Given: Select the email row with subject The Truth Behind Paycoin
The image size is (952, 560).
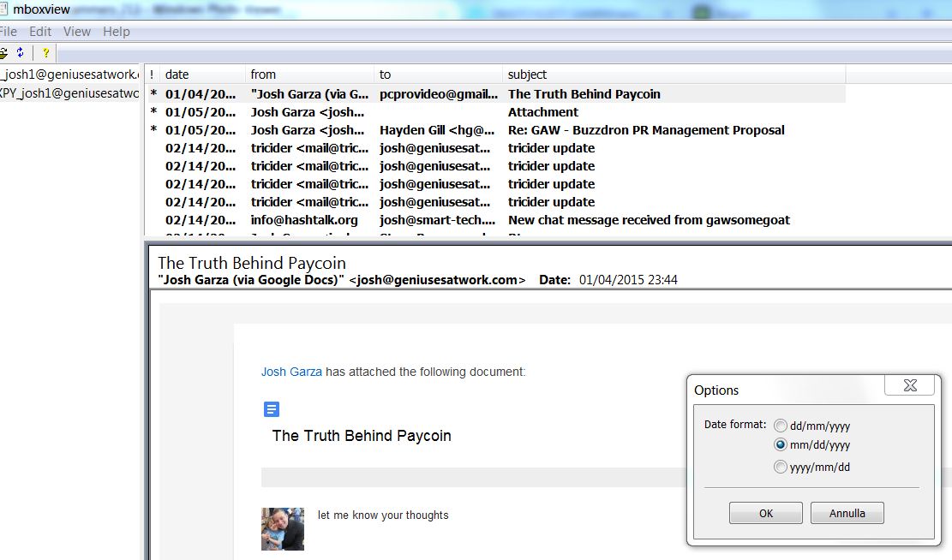Looking at the screenshot, I should [495, 94].
